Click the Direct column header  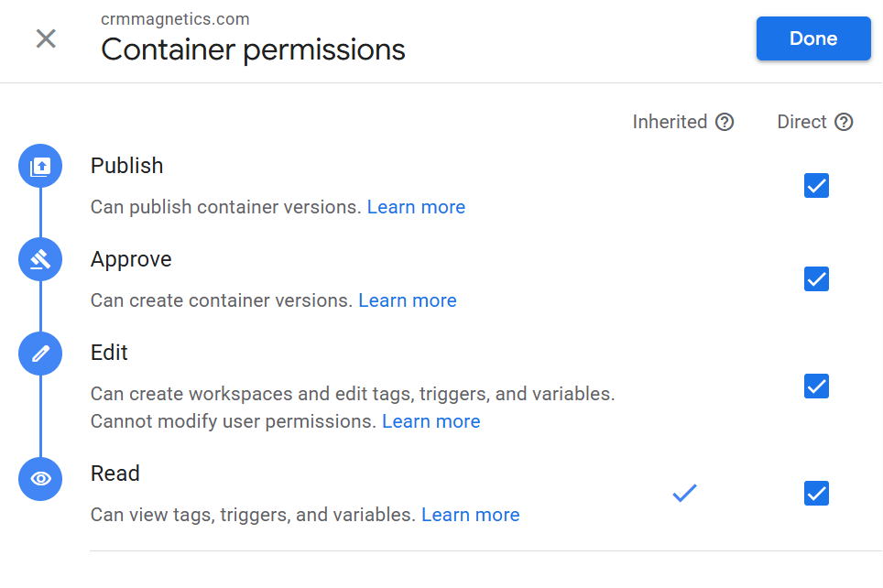[801, 122]
